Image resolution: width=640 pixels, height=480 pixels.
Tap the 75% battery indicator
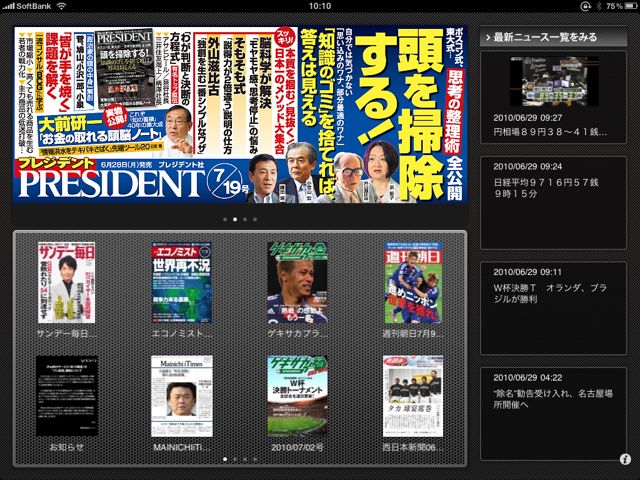621,6
